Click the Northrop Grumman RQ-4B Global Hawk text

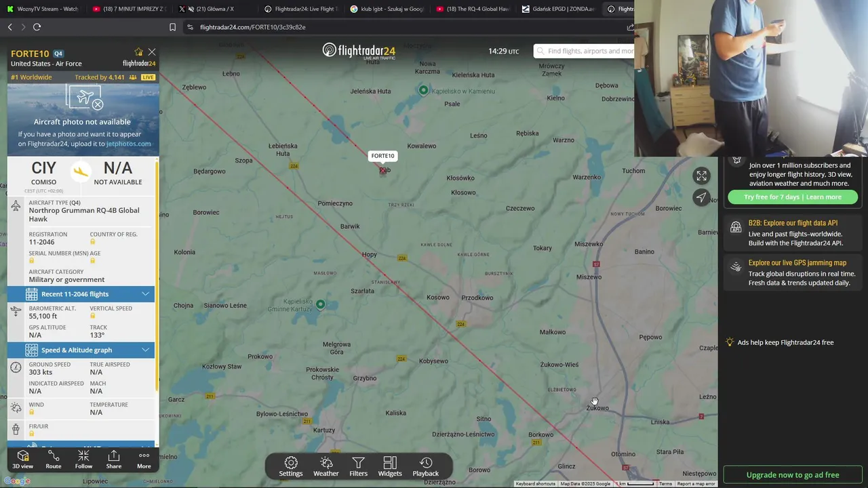pos(84,214)
